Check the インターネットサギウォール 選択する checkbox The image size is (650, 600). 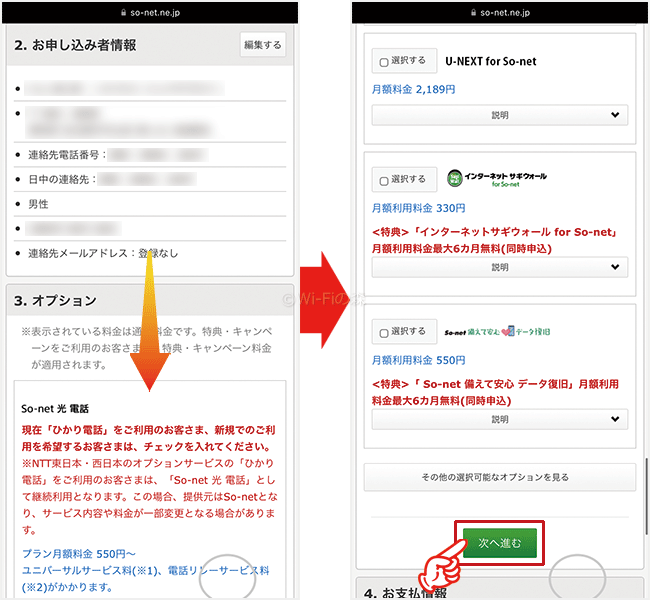pyautogui.click(x=384, y=181)
